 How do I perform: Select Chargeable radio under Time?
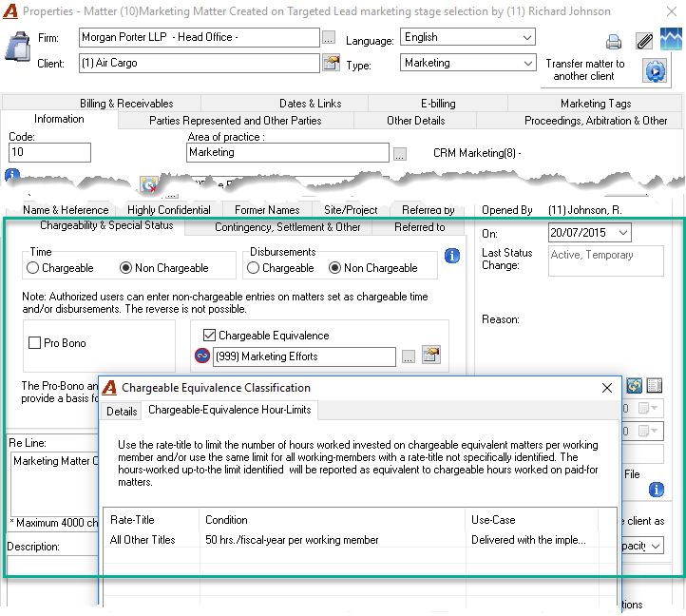(32, 267)
